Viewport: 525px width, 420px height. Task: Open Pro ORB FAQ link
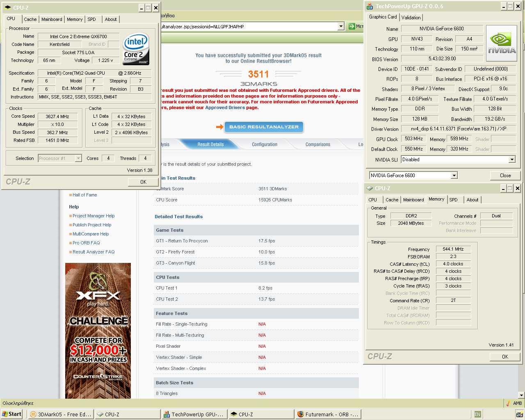click(86, 243)
